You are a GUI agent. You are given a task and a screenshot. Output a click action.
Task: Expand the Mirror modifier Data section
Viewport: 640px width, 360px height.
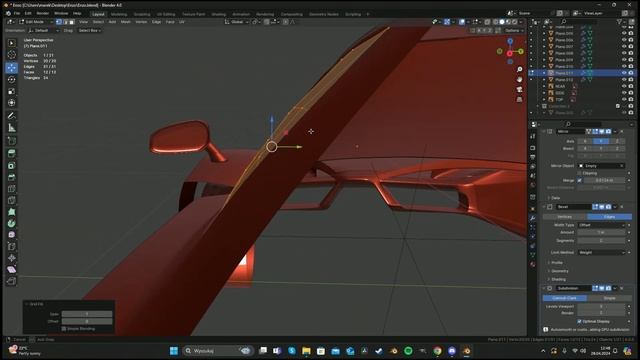pyautogui.click(x=555, y=198)
